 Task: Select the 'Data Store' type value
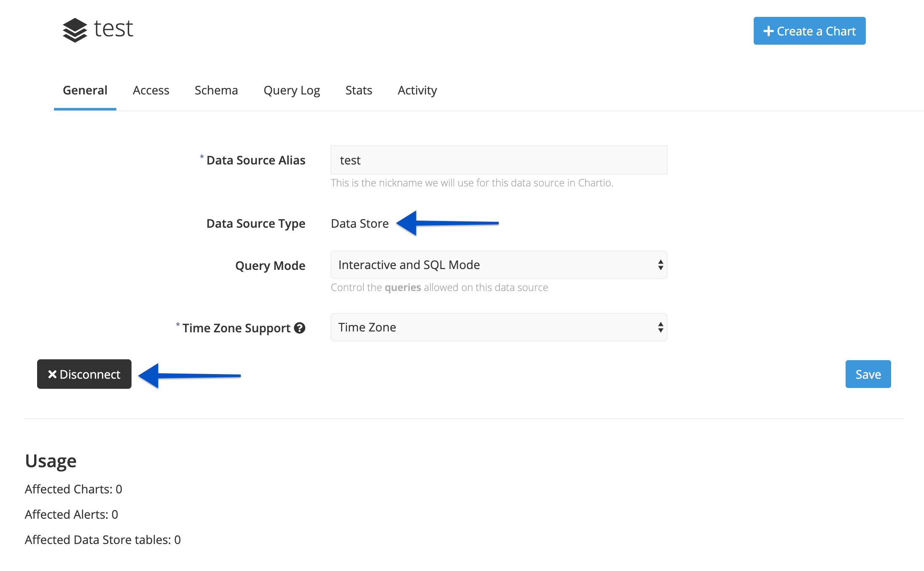tap(360, 224)
